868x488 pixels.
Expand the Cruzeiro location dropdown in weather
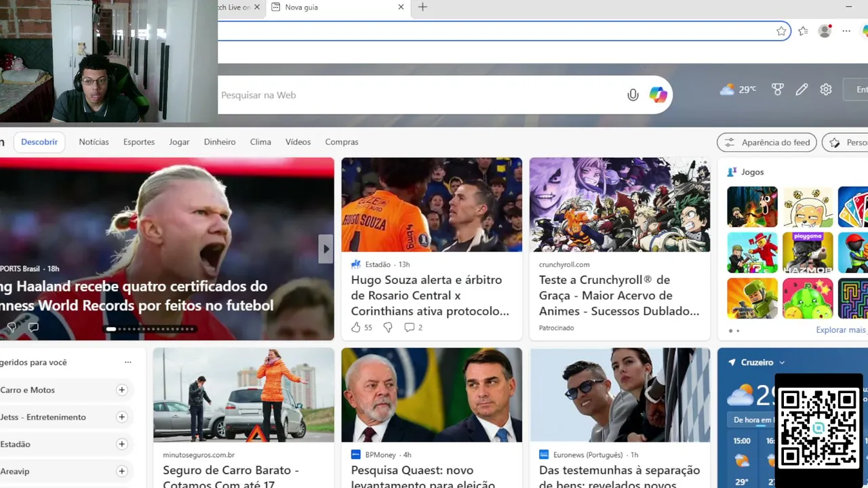[782, 363]
